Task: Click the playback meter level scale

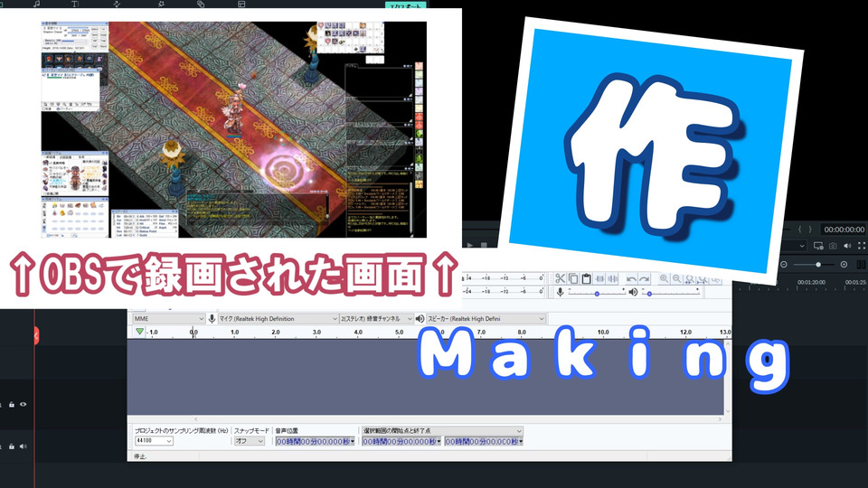Action: tap(504, 292)
